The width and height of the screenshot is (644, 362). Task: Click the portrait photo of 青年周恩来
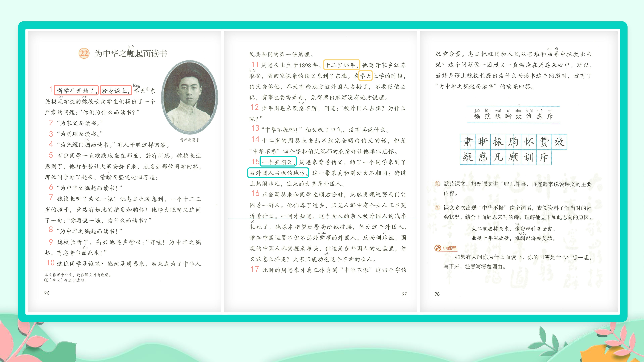[x=189, y=97]
